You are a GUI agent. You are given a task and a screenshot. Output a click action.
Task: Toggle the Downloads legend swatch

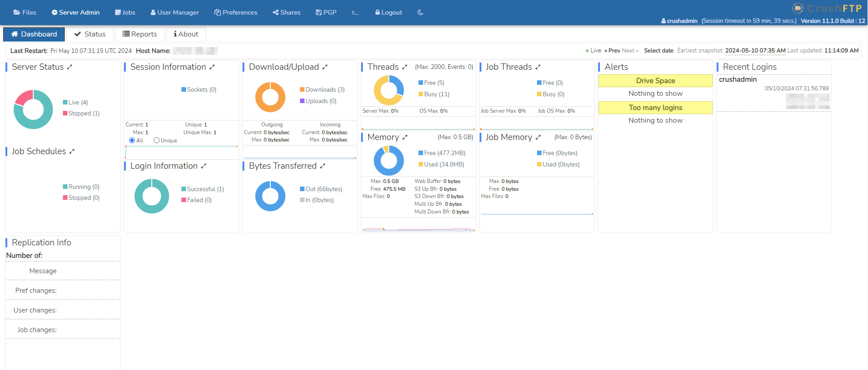pyautogui.click(x=302, y=89)
